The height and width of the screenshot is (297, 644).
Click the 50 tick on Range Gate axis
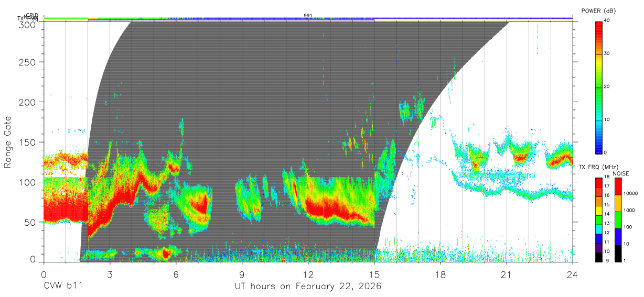point(30,222)
